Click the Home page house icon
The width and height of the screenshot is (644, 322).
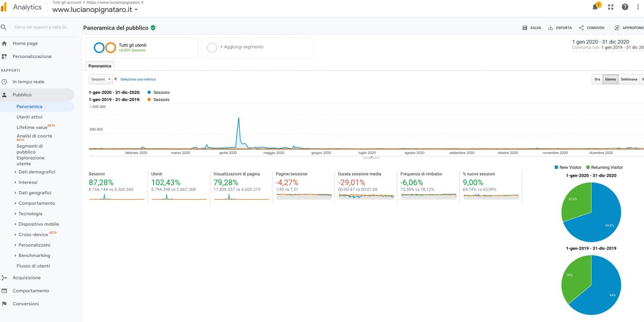4,44
